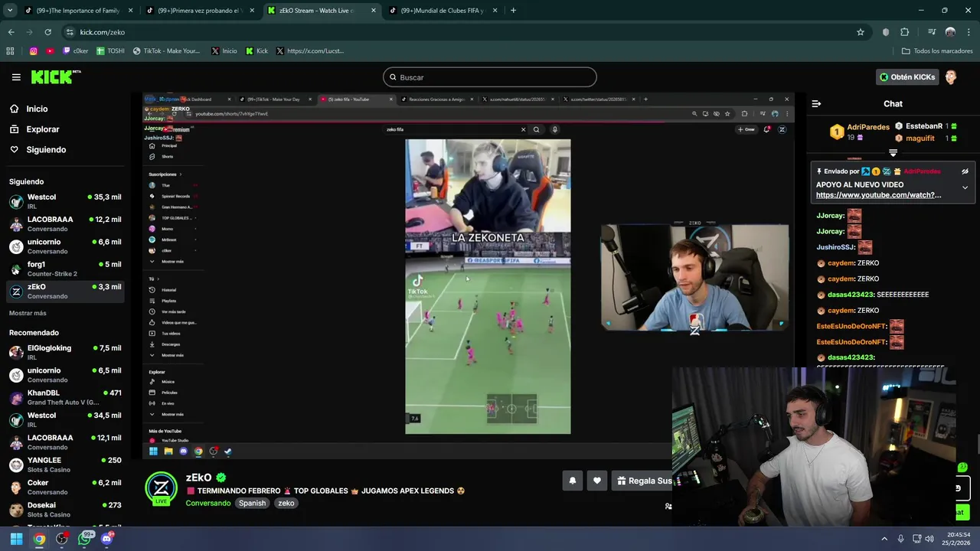Open Explorar in Kick sidebar

click(x=43, y=129)
